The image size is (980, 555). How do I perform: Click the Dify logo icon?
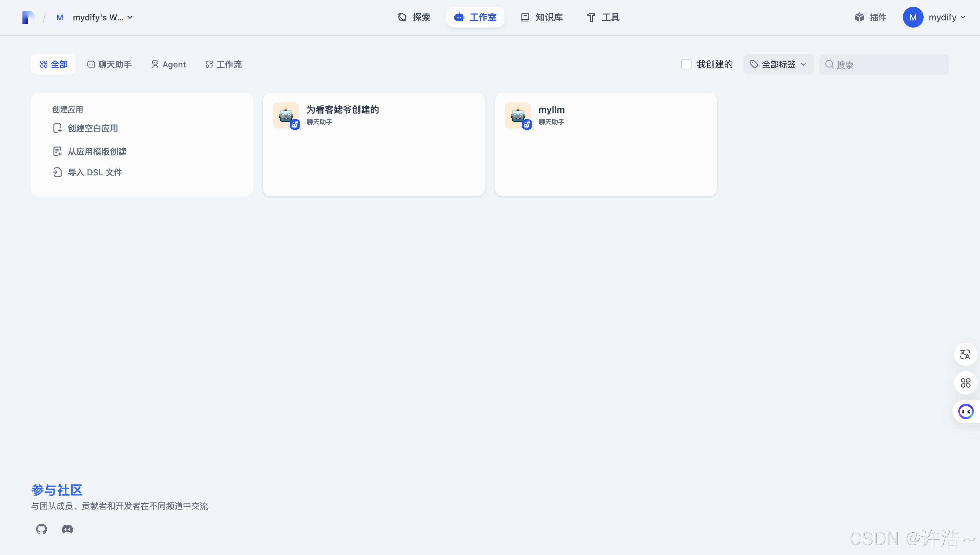coord(28,17)
